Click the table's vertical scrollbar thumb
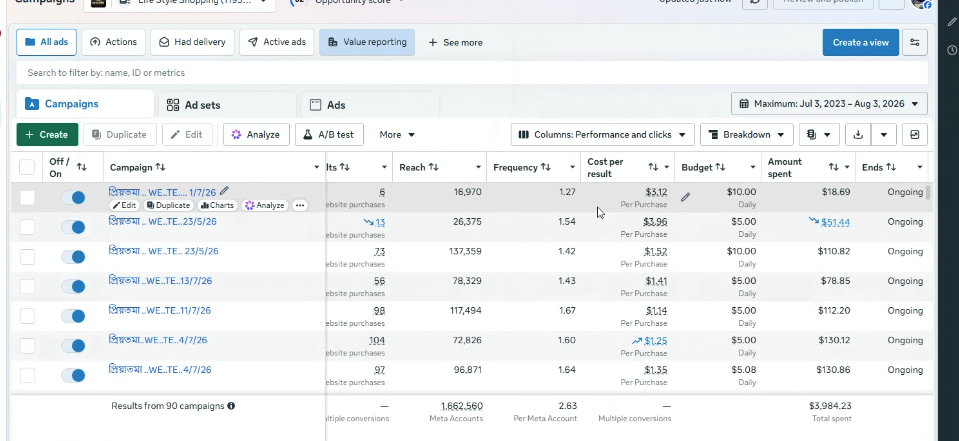 pos(928,192)
